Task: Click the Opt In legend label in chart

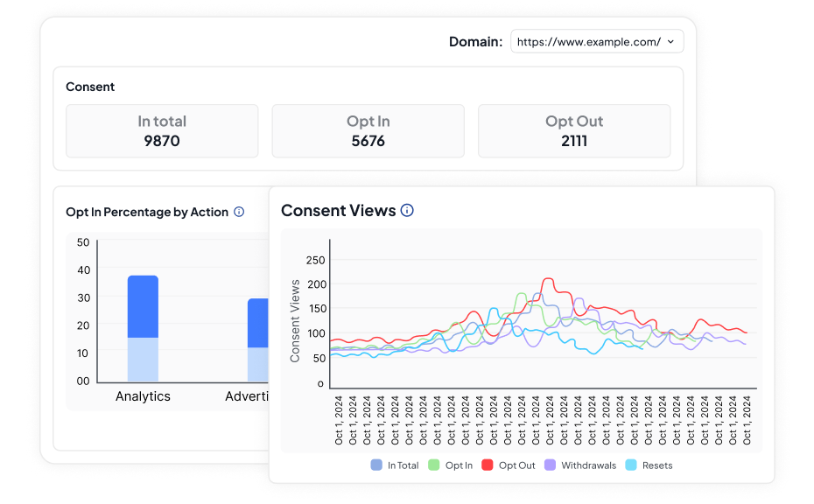Action: click(459, 465)
